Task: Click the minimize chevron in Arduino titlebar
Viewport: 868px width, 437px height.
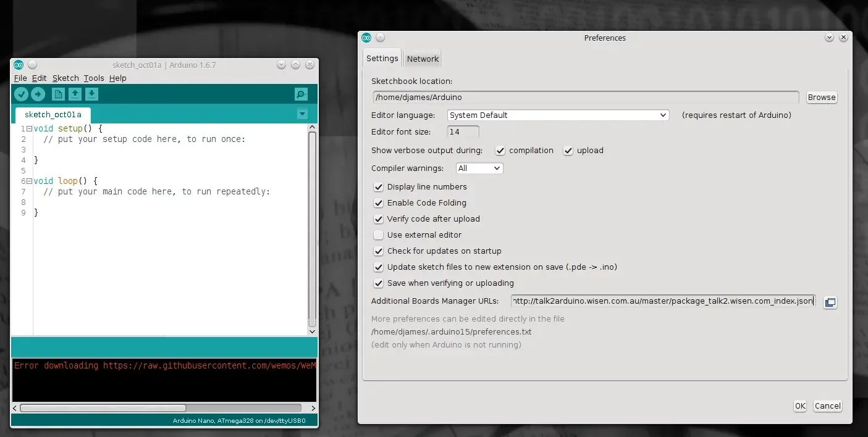Action: tap(282, 65)
